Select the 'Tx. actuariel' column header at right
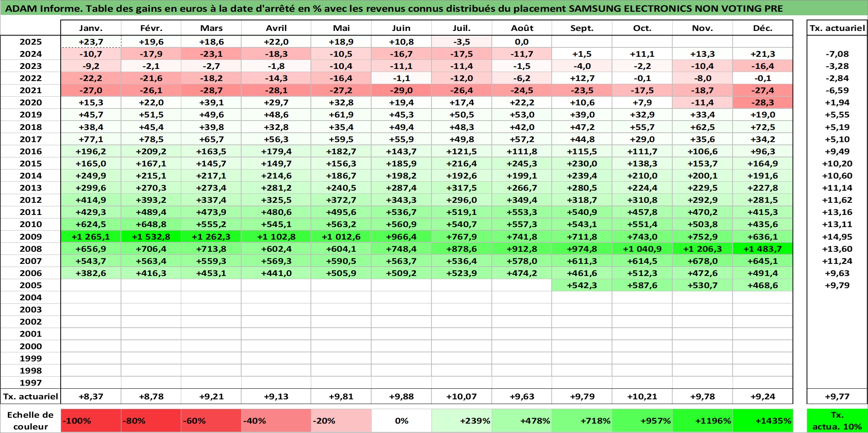This screenshot has width=868, height=433. pos(837,28)
